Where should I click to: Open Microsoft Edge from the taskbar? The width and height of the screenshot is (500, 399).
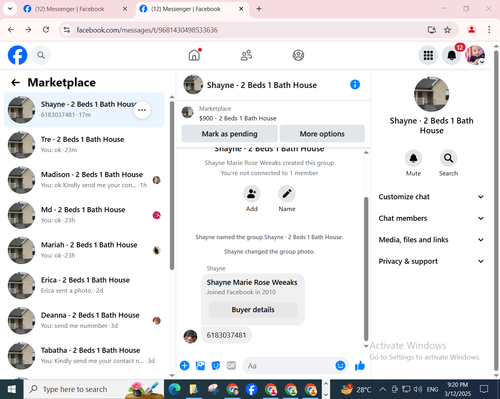click(x=174, y=389)
